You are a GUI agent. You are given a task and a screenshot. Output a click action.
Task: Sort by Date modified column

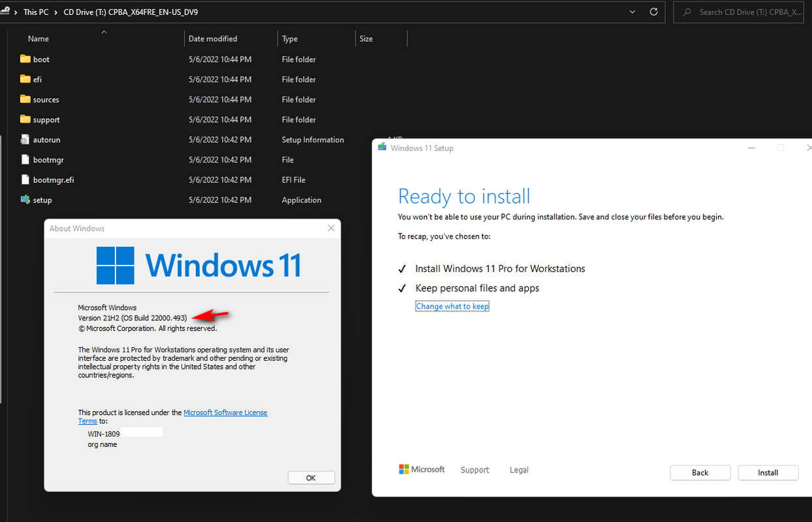tap(213, 38)
